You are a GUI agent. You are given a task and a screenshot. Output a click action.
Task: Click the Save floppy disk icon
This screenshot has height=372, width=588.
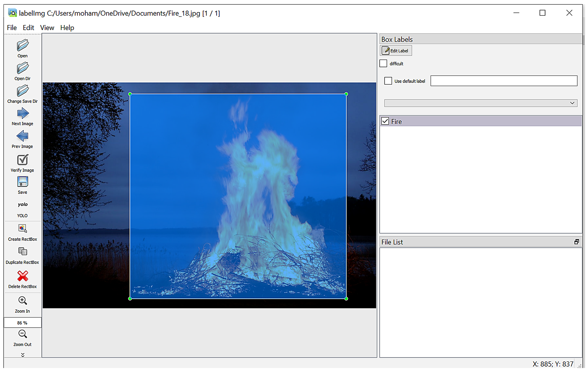[x=22, y=182]
